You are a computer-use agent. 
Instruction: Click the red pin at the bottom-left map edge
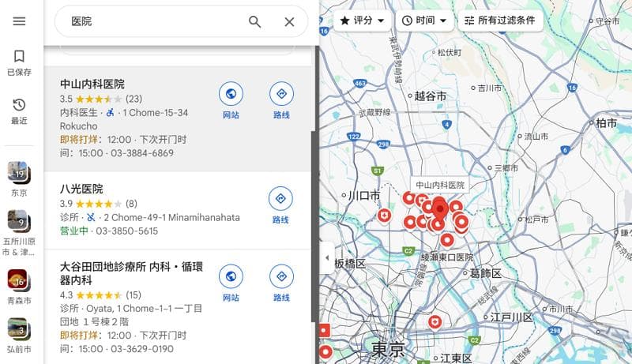click(x=325, y=352)
